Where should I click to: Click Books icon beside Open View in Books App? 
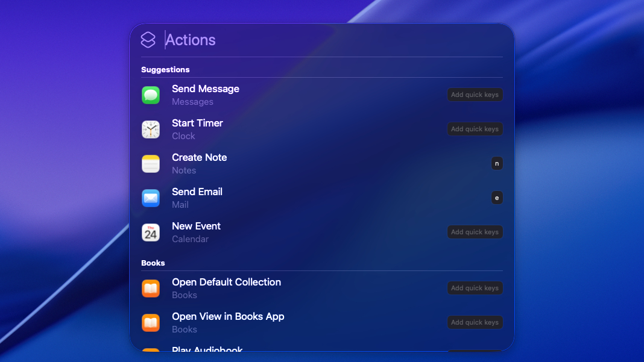click(x=151, y=323)
